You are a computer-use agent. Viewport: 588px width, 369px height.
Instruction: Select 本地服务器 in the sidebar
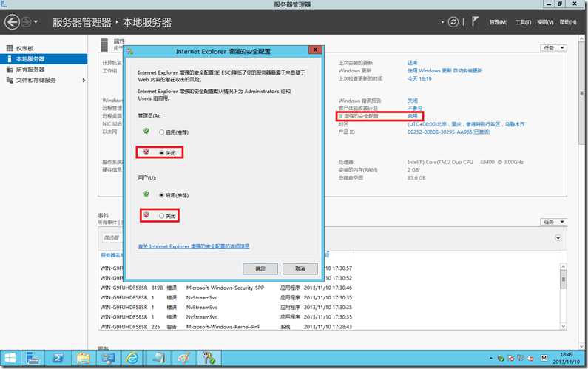(x=44, y=59)
